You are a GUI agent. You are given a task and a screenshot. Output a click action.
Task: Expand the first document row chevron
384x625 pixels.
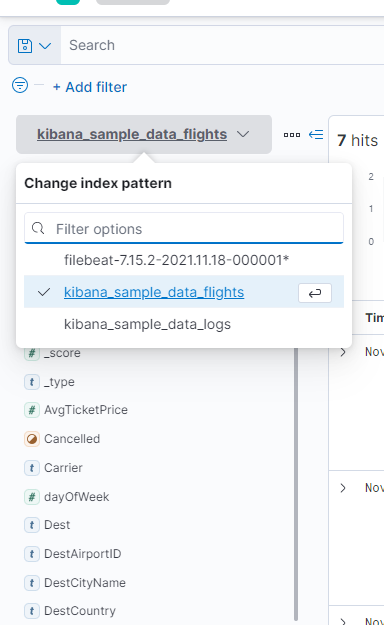(x=343, y=352)
